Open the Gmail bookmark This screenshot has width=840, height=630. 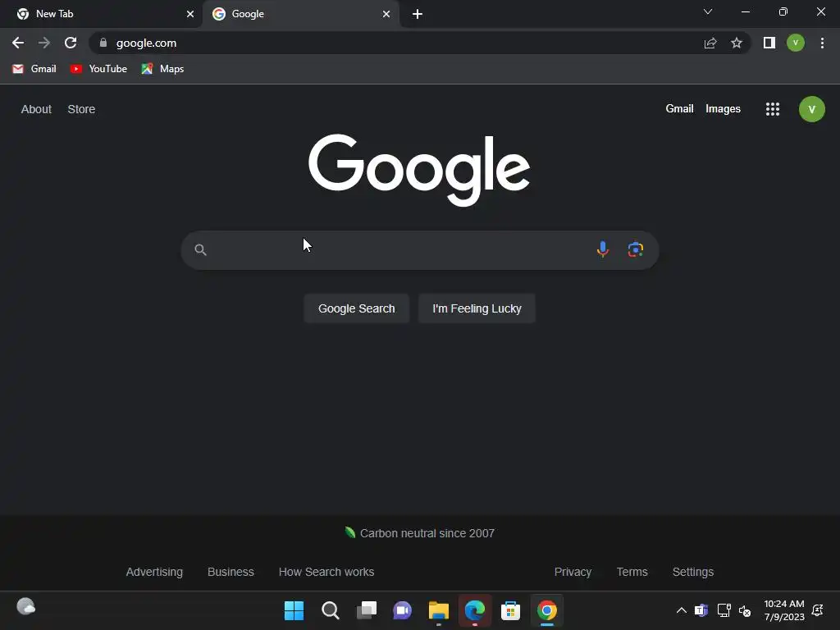(34, 69)
